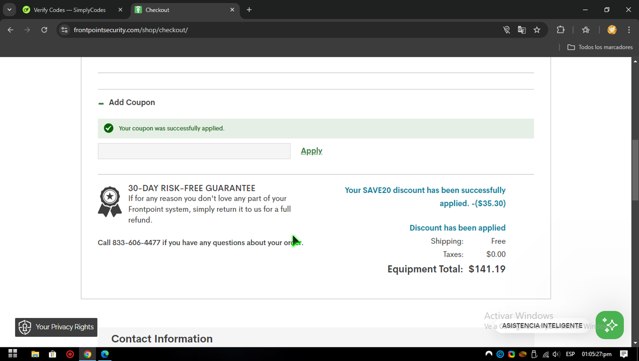
Task: Switch to Verify Codes — SimplyCodes tab
Action: (x=69, y=10)
